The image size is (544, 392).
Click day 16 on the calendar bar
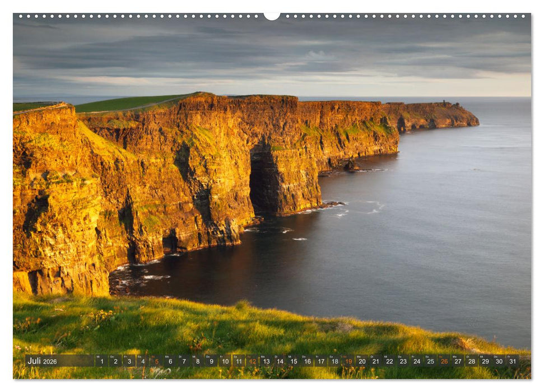(x=307, y=361)
